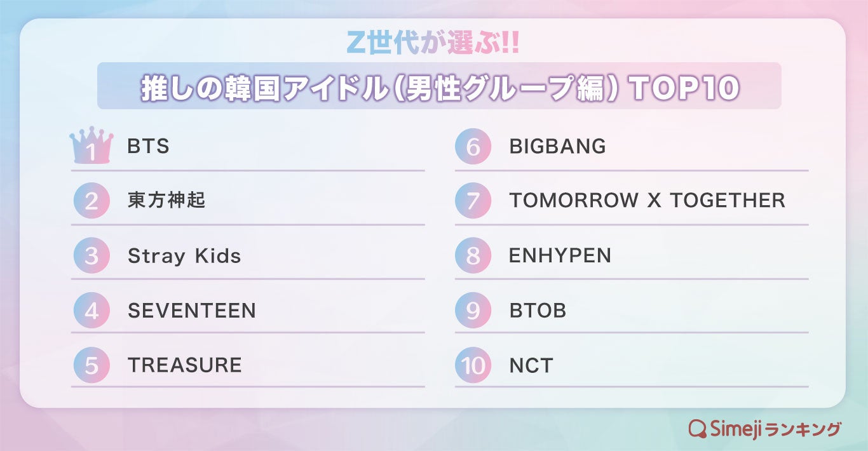
Task: Click the crown icon for rank 1
Action: pos(92,146)
